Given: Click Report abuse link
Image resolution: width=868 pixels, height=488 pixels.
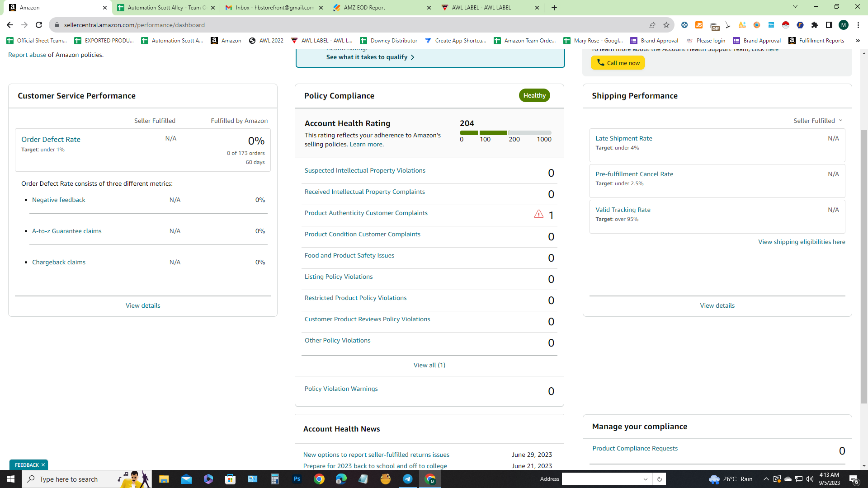Looking at the screenshot, I should click(27, 55).
